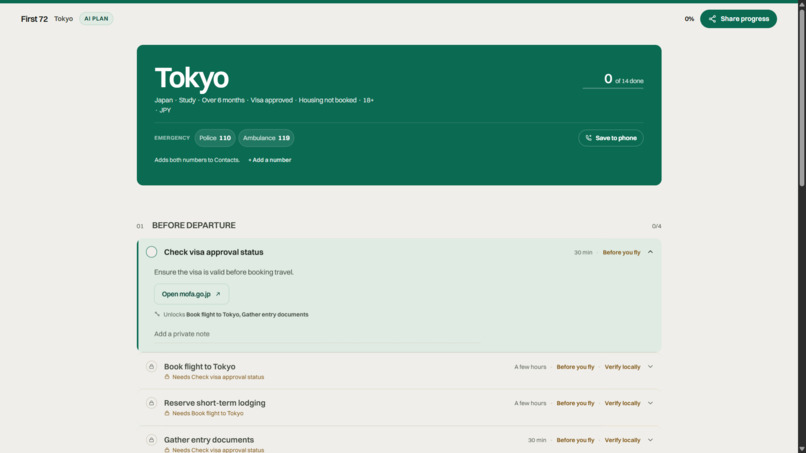Expand the Gather entry documents task
This screenshot has width=806, height=453.
pos(650,440)
